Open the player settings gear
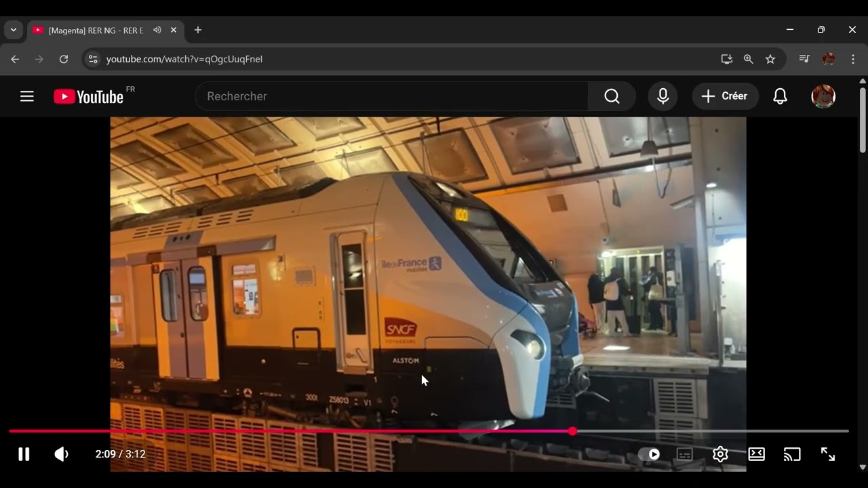The width and height of the screenshot is (868, 488). click(720, 454)
